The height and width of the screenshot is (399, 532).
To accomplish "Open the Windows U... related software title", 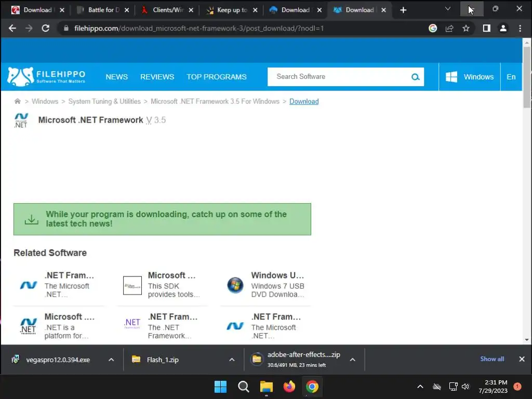I will [277, 275].
